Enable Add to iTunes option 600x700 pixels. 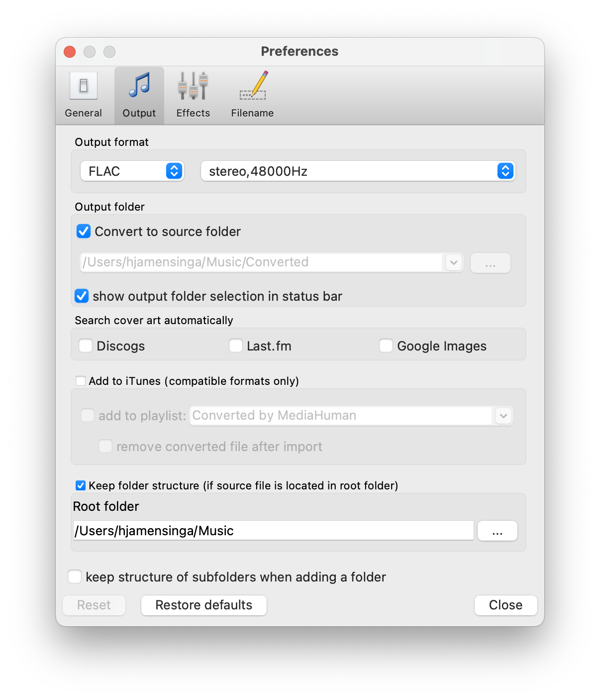(80, 380)
